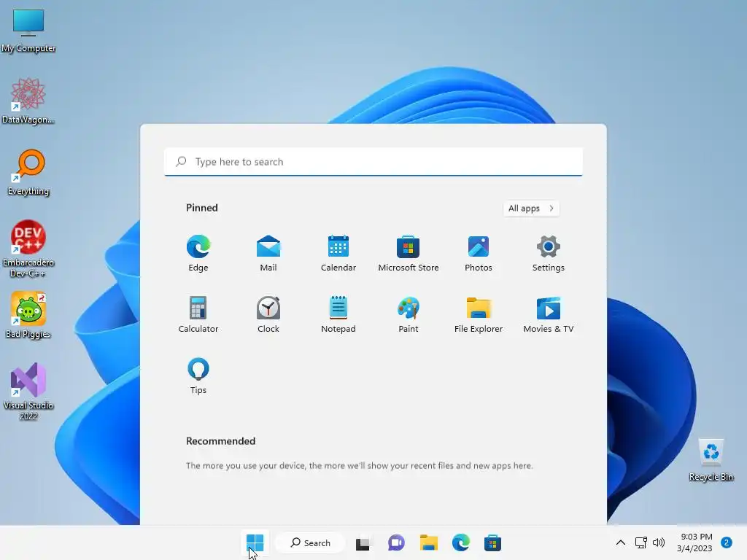Show hidden system tray icons

point(620,542)
